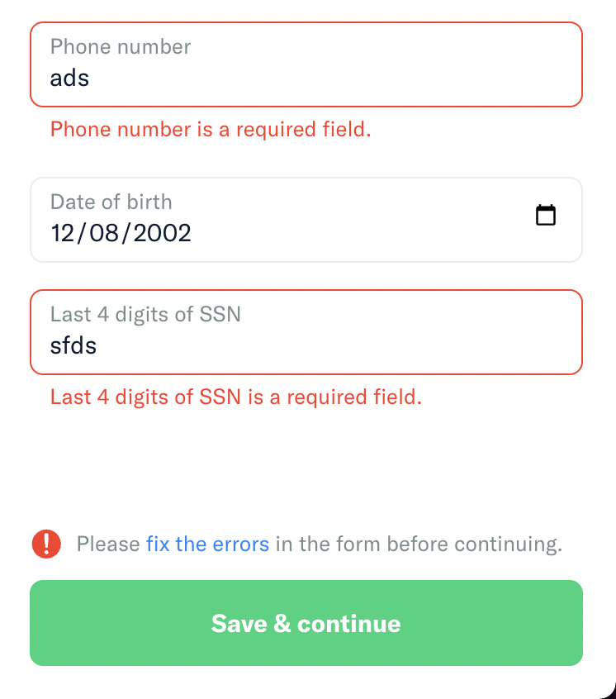Screen dimensions: 616x699
Task: Click the Date of birth label text
Action: pyautogui.click(x=111, y=202)
